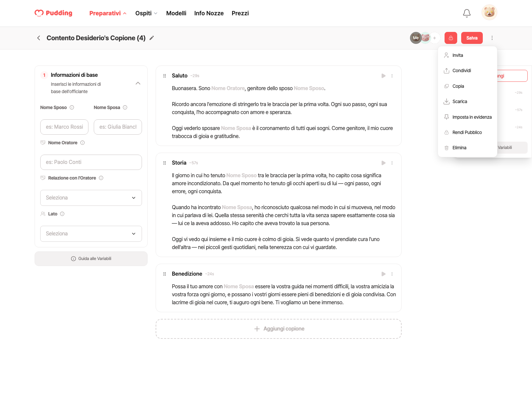
Task: Click the Saluto section title
Action: (x=180, y=76)
